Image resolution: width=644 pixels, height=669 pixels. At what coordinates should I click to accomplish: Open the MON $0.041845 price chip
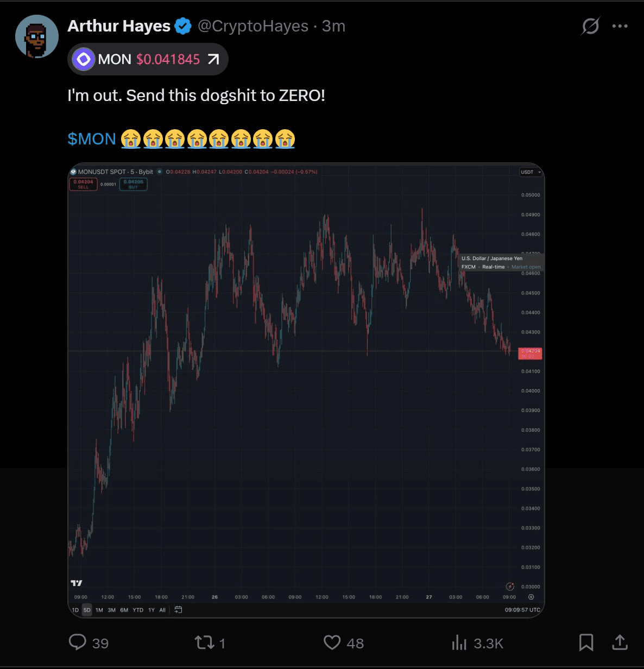148,59
